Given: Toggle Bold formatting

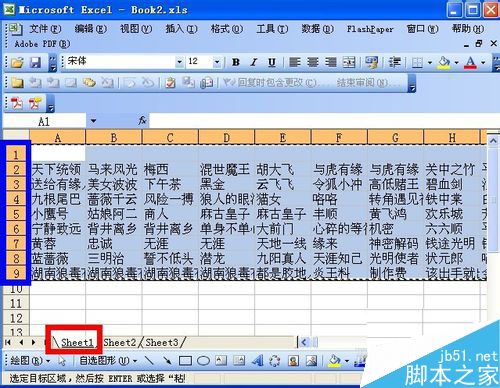Looking at the screenshot, I should [236, 62].
